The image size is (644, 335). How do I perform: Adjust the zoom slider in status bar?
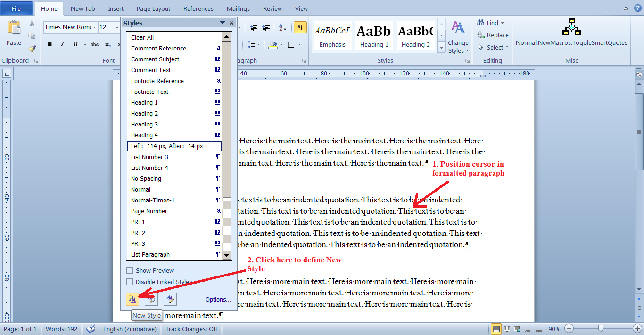coord(600,328)
